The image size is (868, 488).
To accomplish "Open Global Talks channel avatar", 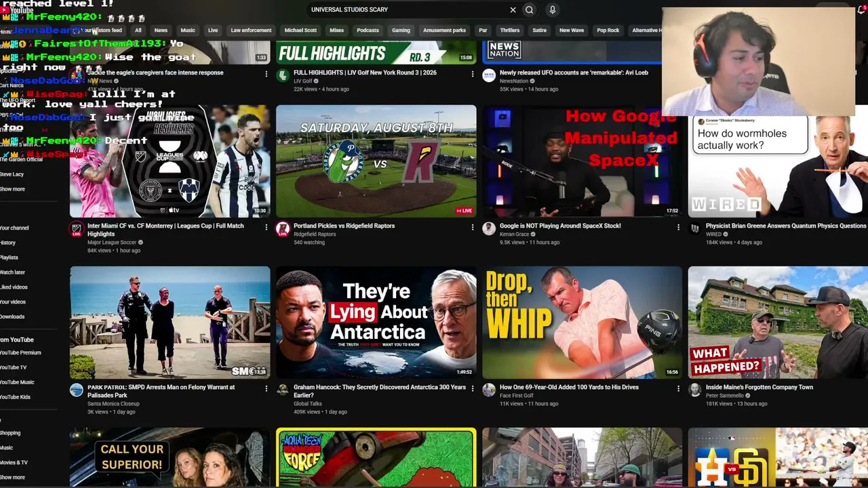I will (283, 390).
